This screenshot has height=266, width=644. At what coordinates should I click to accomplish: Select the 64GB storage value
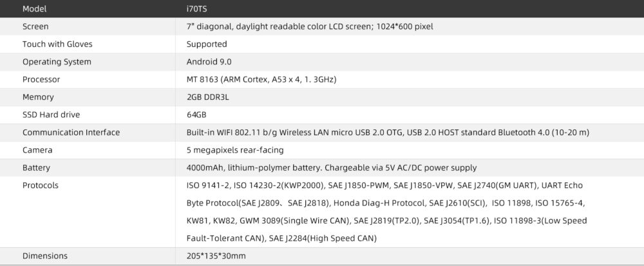pos(196,115)
